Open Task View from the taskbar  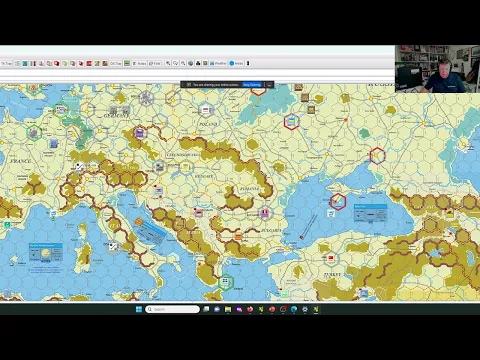(206, 309)
